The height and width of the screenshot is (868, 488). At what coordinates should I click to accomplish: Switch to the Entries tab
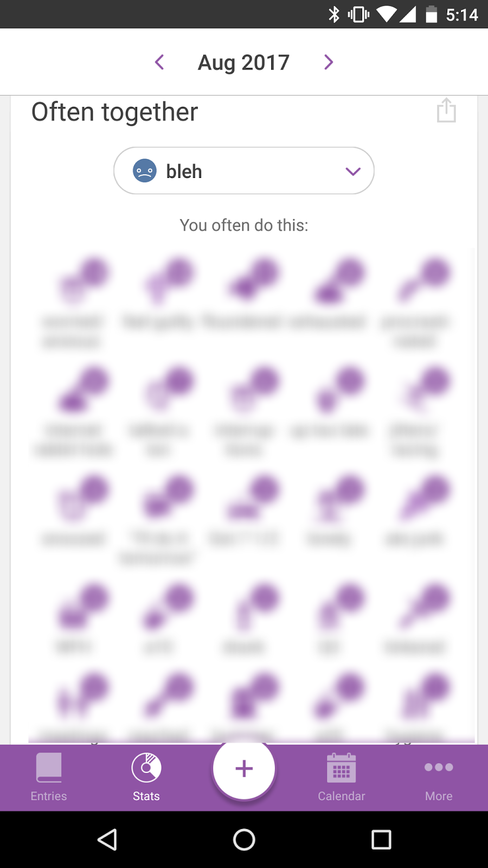[49, 777]
